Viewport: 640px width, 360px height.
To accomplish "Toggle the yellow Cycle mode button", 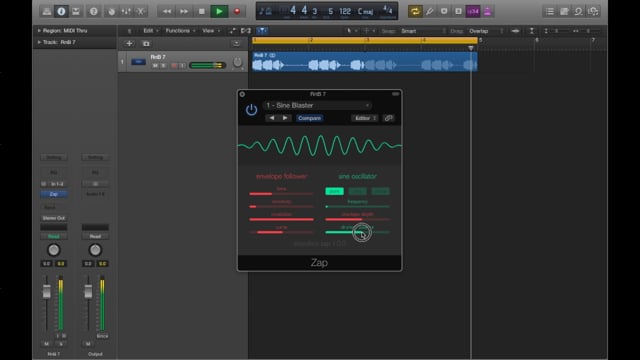I will point(415,11).
